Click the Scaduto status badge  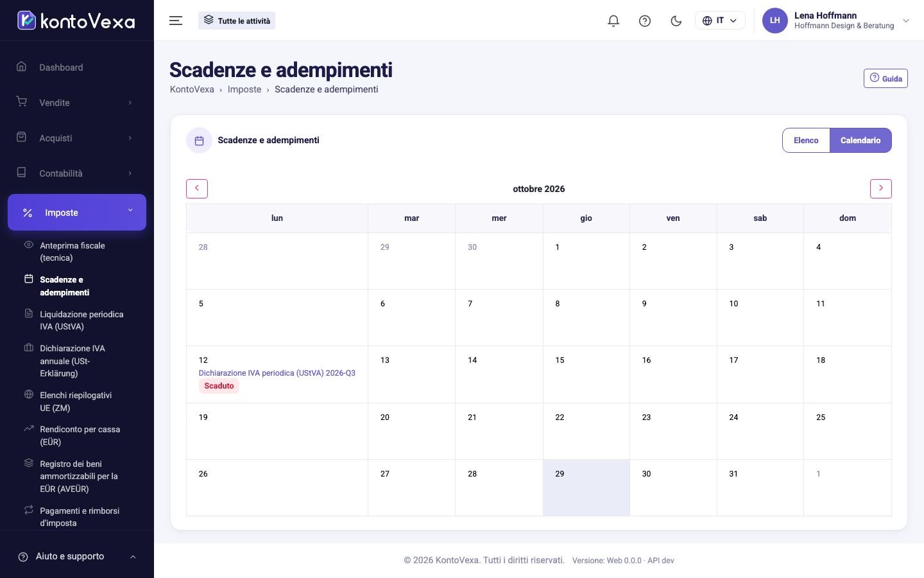tap(219, 386)
